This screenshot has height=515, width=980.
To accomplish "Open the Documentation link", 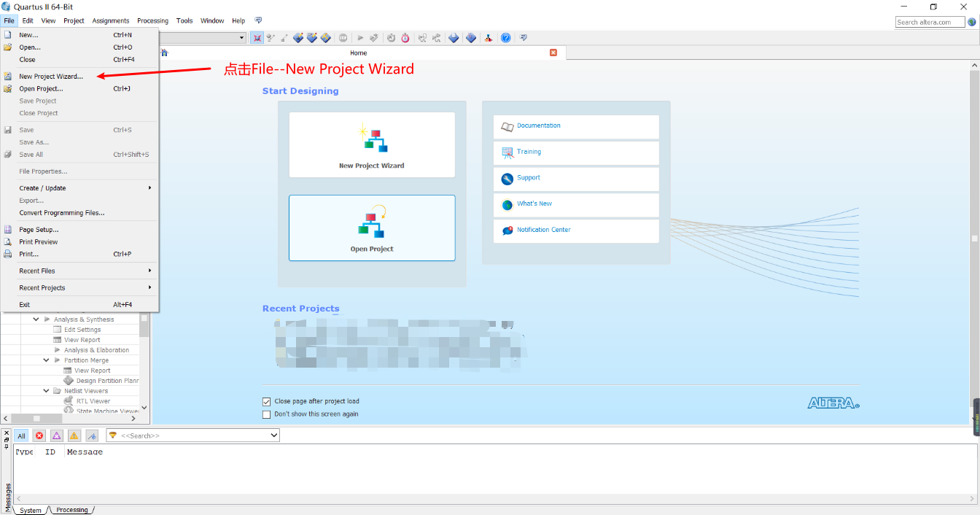I will click(x=539, y=125).
